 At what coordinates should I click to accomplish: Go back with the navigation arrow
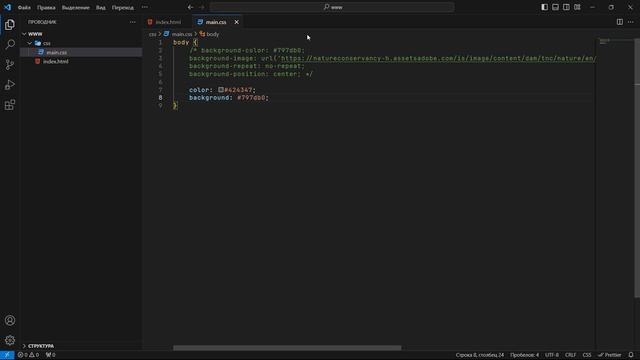click(x=190, y=7)
